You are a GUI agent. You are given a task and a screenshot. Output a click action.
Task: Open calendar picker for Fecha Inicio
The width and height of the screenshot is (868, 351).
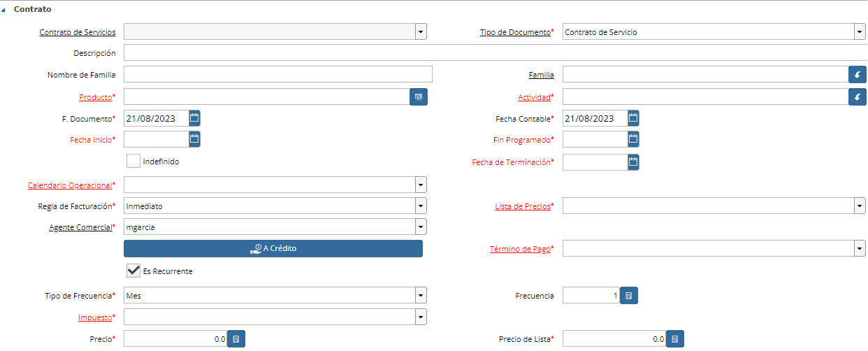[194, 139]
